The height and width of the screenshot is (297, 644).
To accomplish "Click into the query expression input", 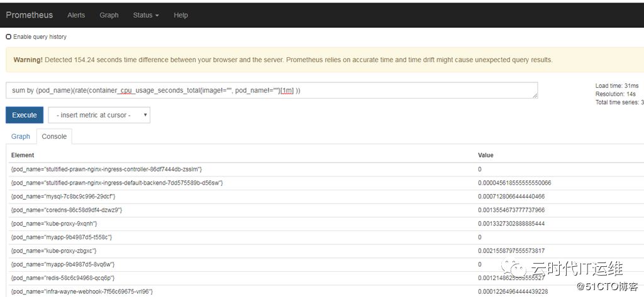I will [270, 90].
